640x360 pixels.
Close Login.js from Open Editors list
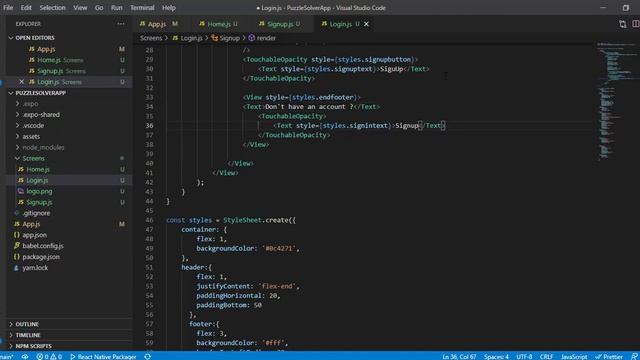22,82
